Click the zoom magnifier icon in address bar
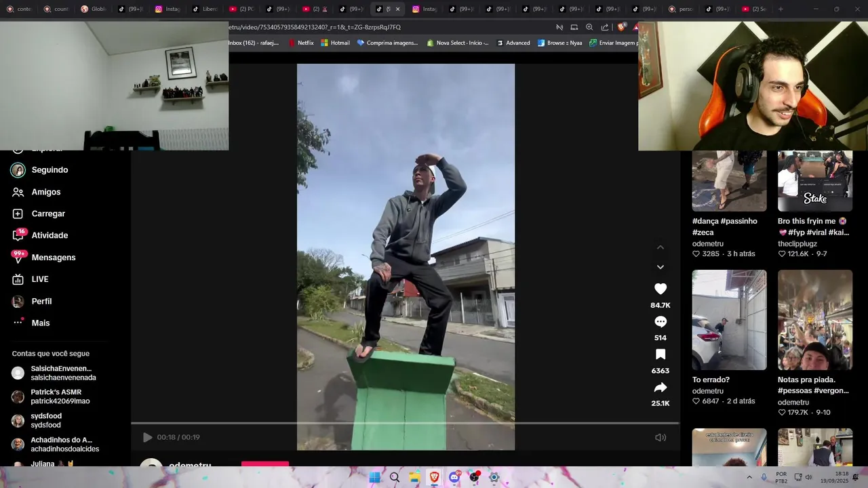This screenshot has height=488, width=868. click(x=589, y=27)
